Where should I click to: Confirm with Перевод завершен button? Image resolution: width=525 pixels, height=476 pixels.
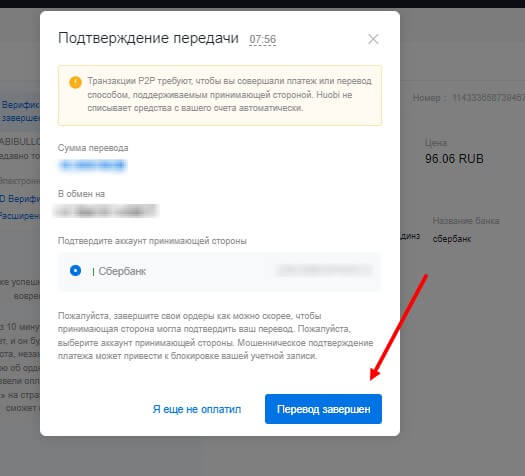(x=323, y=409)
